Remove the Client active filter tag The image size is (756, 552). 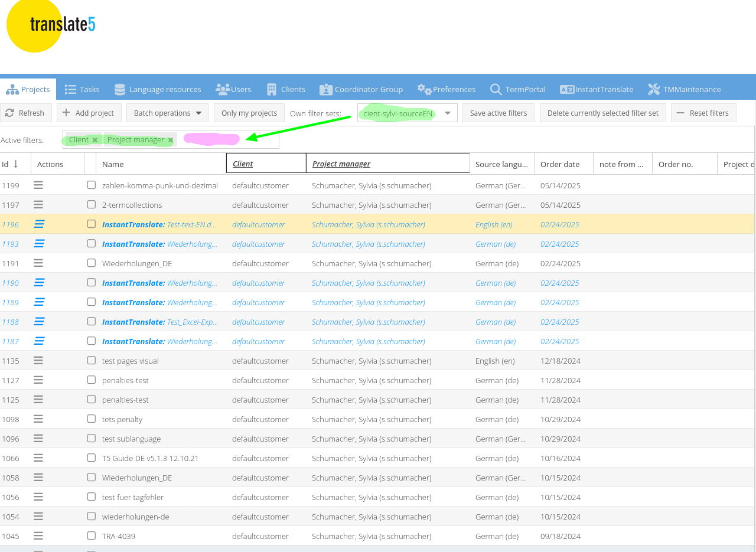94,140
